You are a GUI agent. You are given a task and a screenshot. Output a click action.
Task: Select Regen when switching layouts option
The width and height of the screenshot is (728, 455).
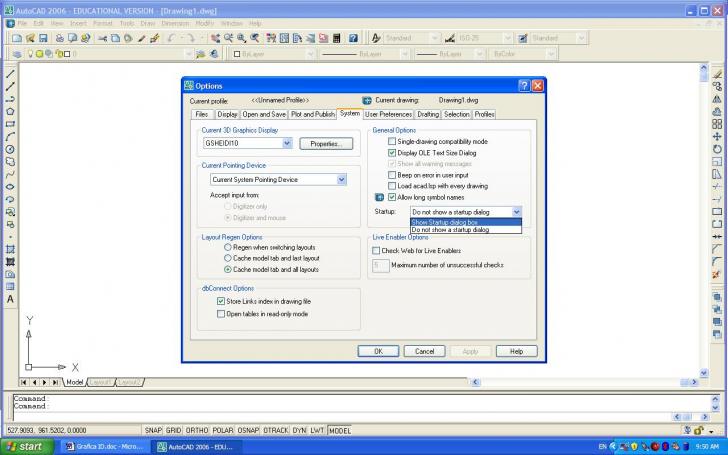coord(228,247)
